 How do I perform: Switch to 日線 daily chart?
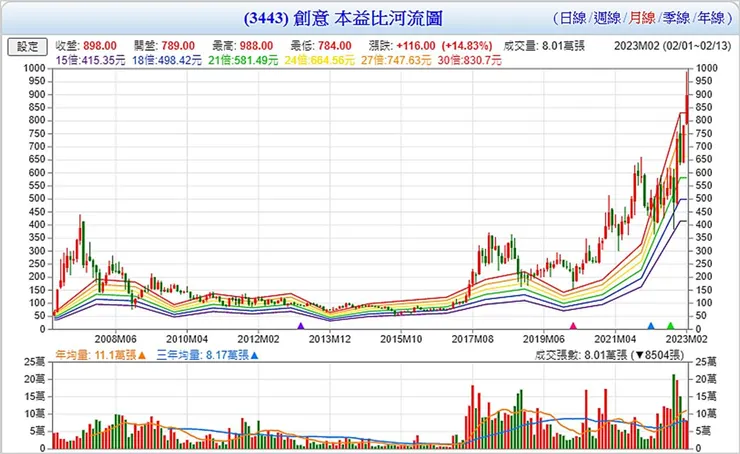(x=572, y=18)
